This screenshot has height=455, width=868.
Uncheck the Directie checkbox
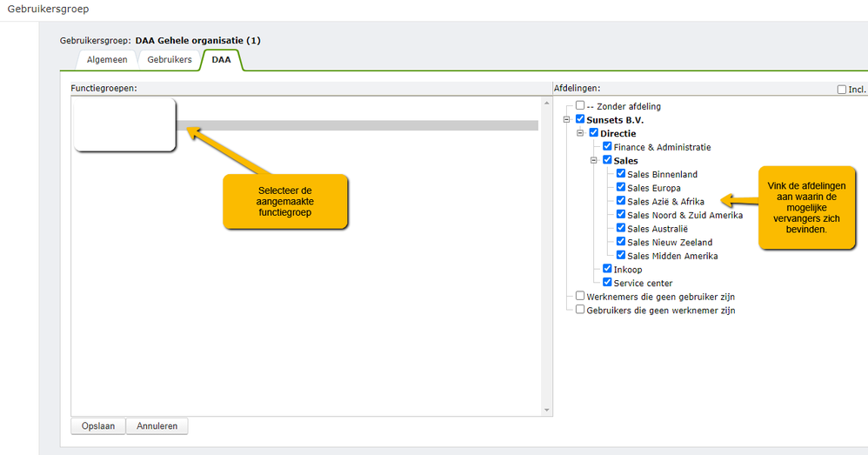point(593,133)
